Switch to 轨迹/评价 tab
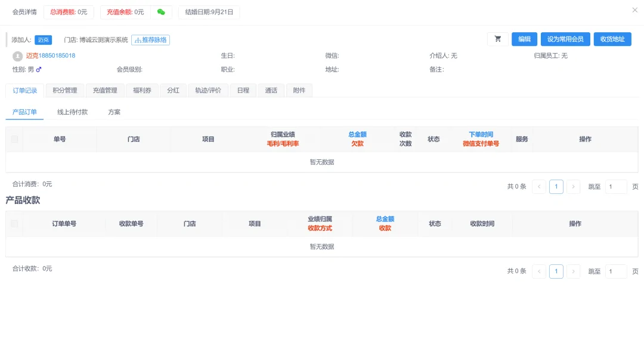Screen dimensions: 644x361 click(x=208, y=91)
